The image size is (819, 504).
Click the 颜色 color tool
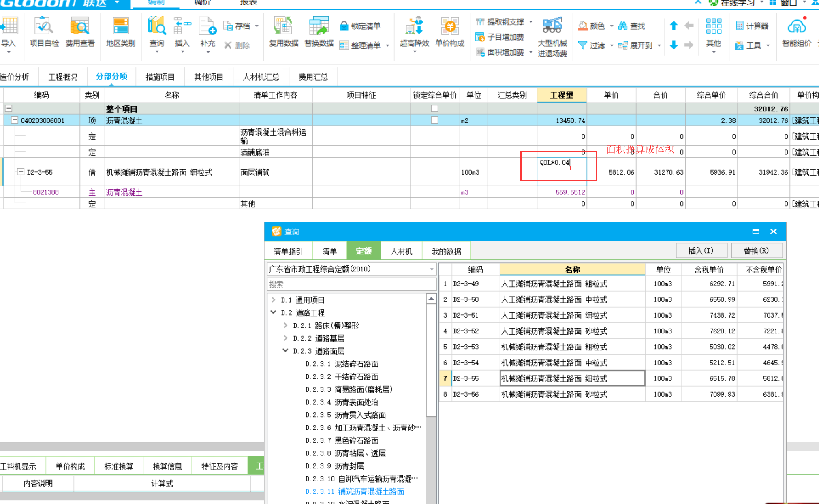(591, 26)
